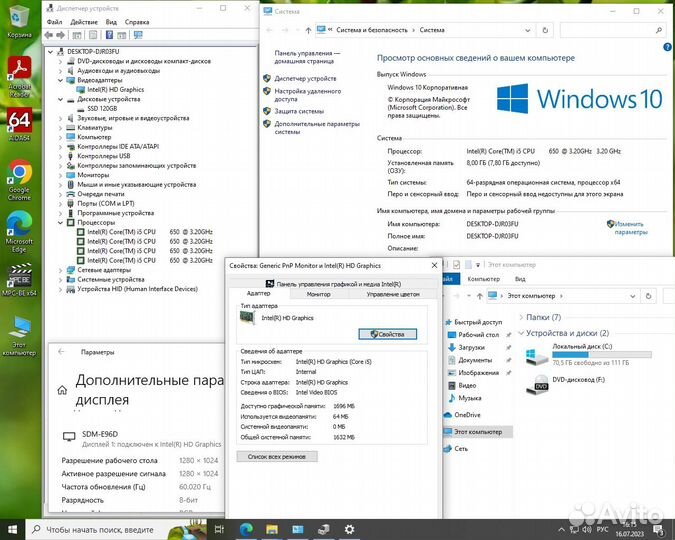Expand Клавиатуры node
Image resolution: width=675 pixels, height=540 pixels.
point(61,127)
